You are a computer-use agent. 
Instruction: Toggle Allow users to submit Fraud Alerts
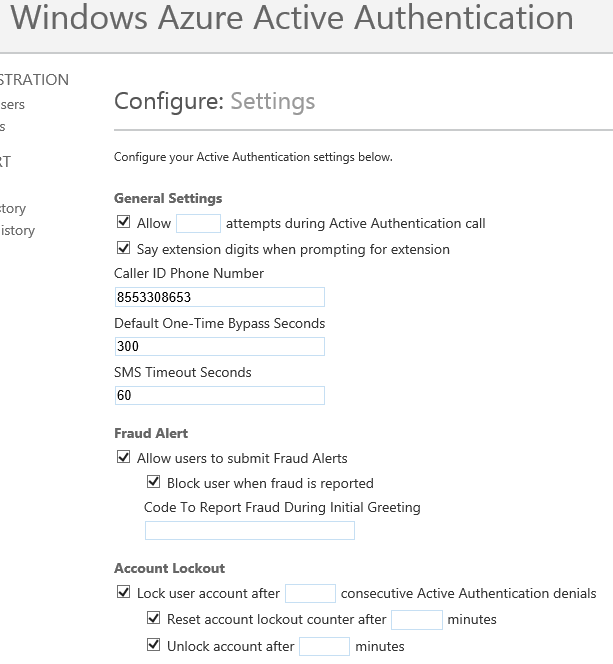[x=124, y=458]
